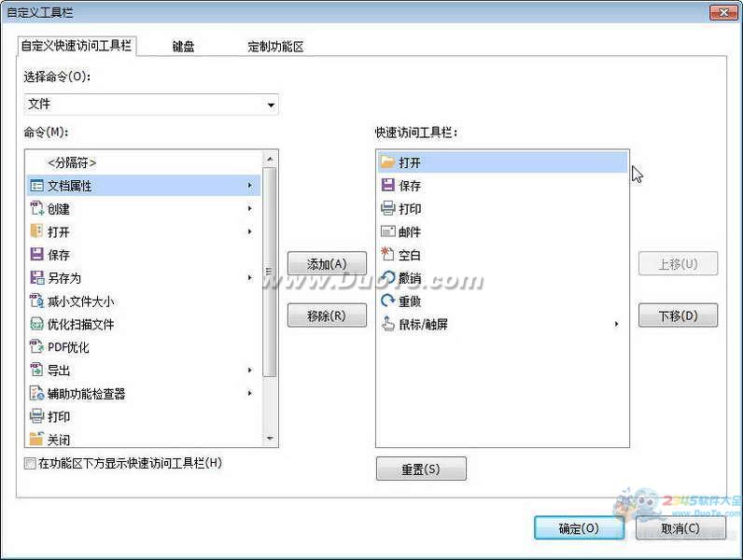Image resolution: width=743 pixels, height=560 pixels.
Task: Click the PDF优化 icon
Action: [36, 347]
